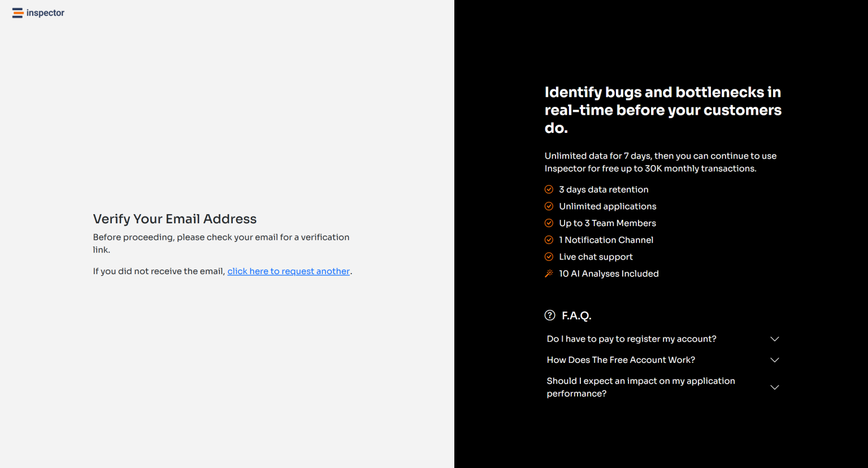
Task: Click the checkmark beside Live chat support
Action: pos(549,257)
